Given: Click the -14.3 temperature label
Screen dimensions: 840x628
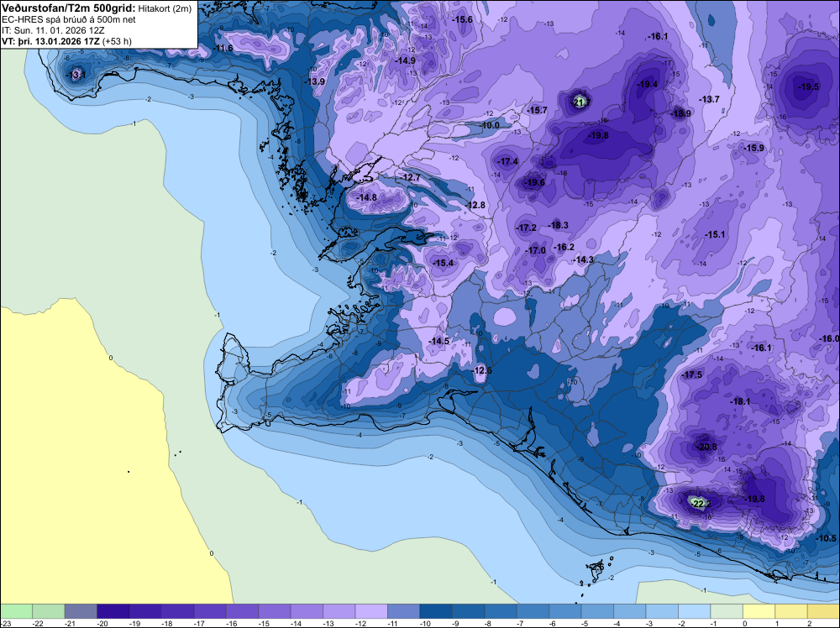Looking at the screenshot, I should tap(583, 259).
